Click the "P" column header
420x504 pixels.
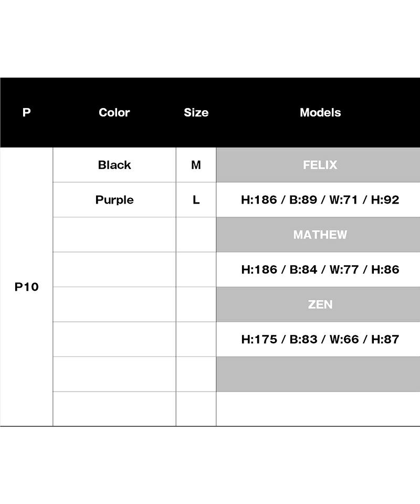click(x=27, y=112)
